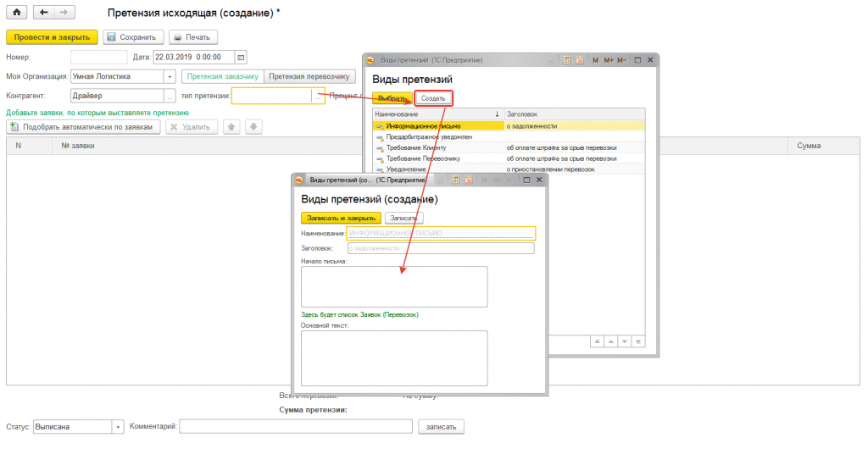868x460 pixels.
Task: Navigate forward with the right arrow
Action: coord(64,12)
